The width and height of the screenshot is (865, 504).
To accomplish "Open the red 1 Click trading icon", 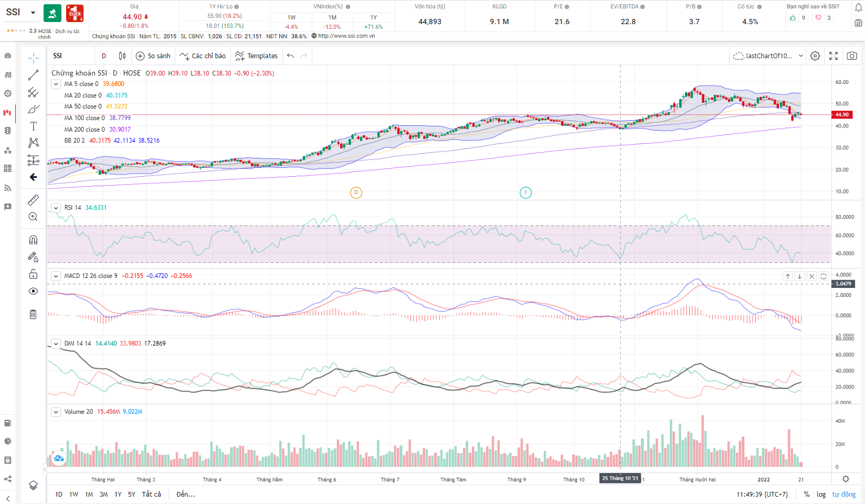I will (75, 13).
